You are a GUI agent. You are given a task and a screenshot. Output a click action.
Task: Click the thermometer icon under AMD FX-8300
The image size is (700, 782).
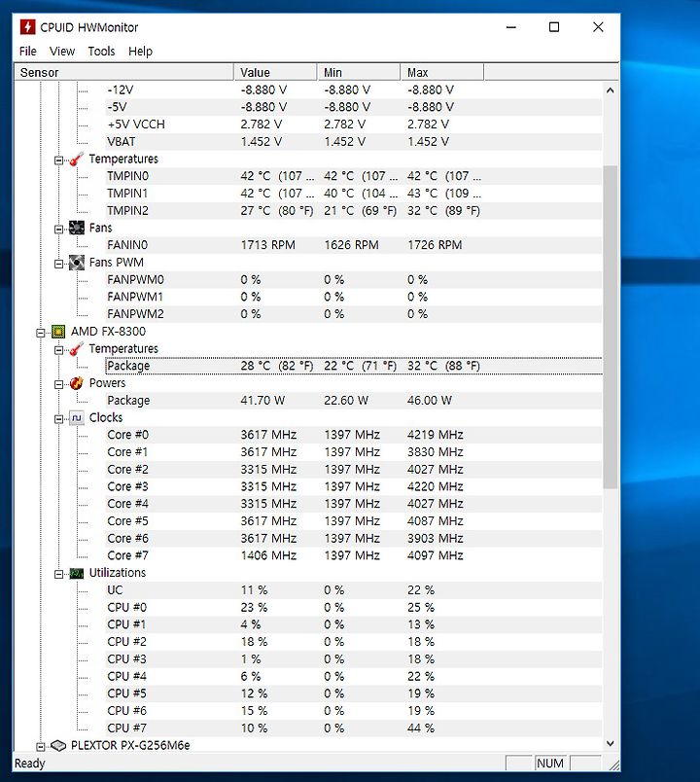tap(76, 348)
